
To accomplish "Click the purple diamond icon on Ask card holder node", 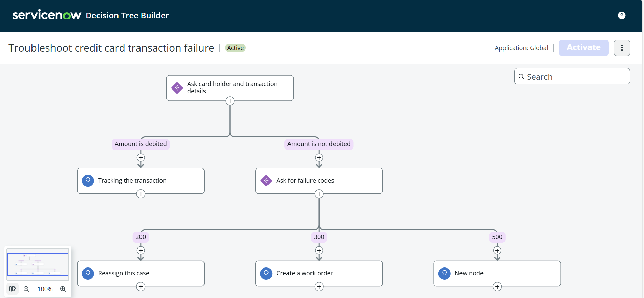I will point(177,88).
